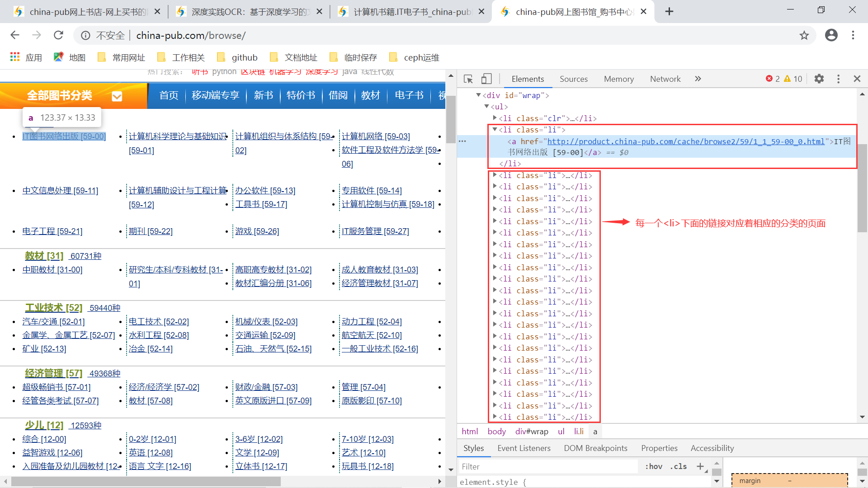Open the Properties pane
Viewport: 868px width, 488px height.
(659, 448)
